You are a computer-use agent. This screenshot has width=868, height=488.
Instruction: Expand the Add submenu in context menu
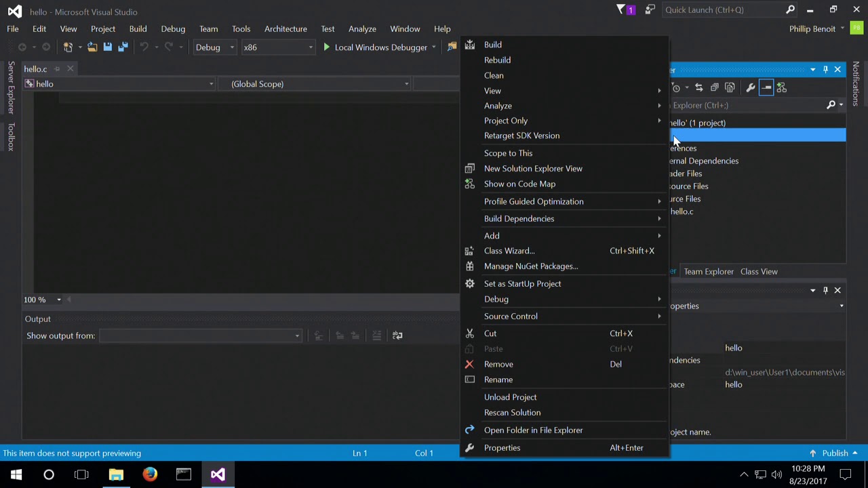tap(564, 236)
